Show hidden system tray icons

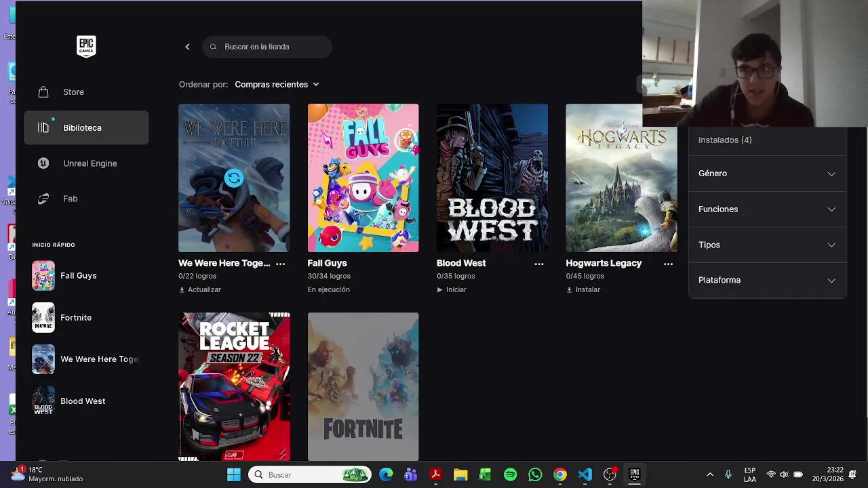(x=710, y=474)
